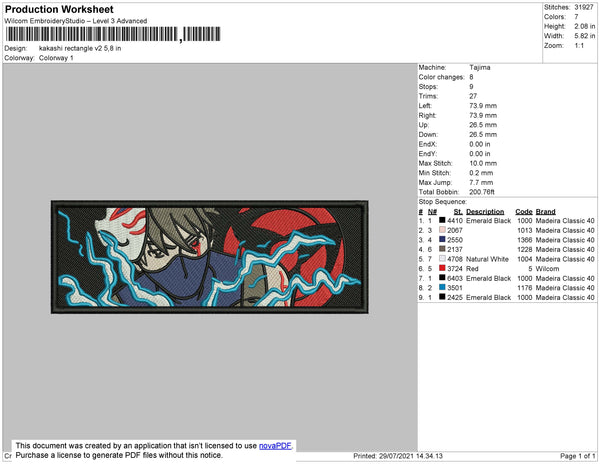Select the Width value 5.82 in
Image resolution: width=600 pixels, height=464 pixels.
click(585, 36)
